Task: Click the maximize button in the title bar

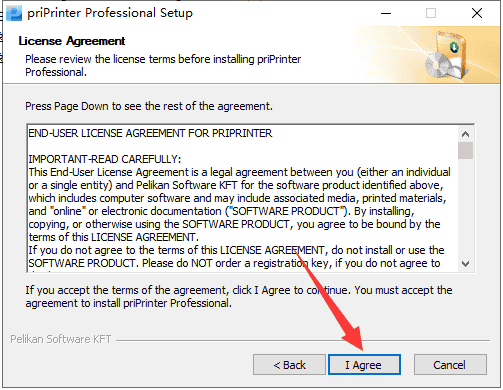Action: [431, 14]
